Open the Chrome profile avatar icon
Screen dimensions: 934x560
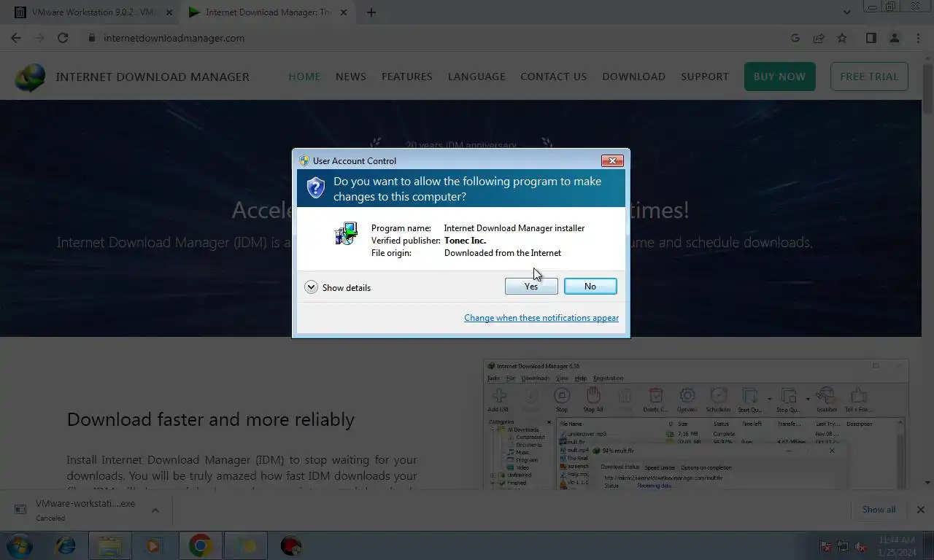895,38
